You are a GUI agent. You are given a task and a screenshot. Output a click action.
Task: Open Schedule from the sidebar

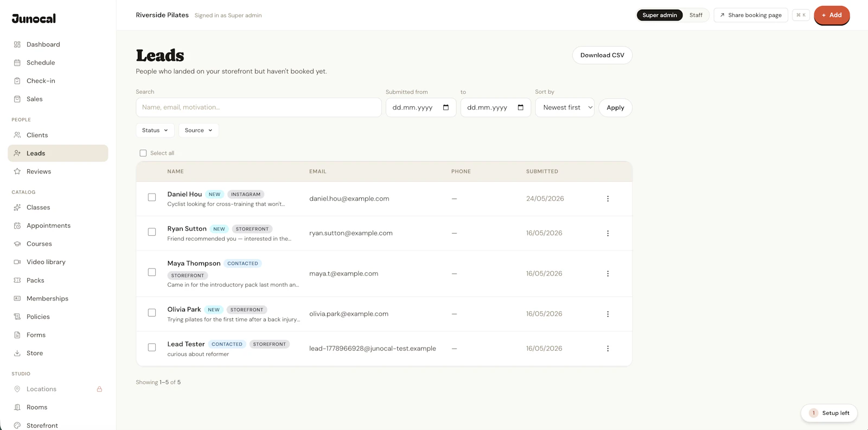point(58,63)
